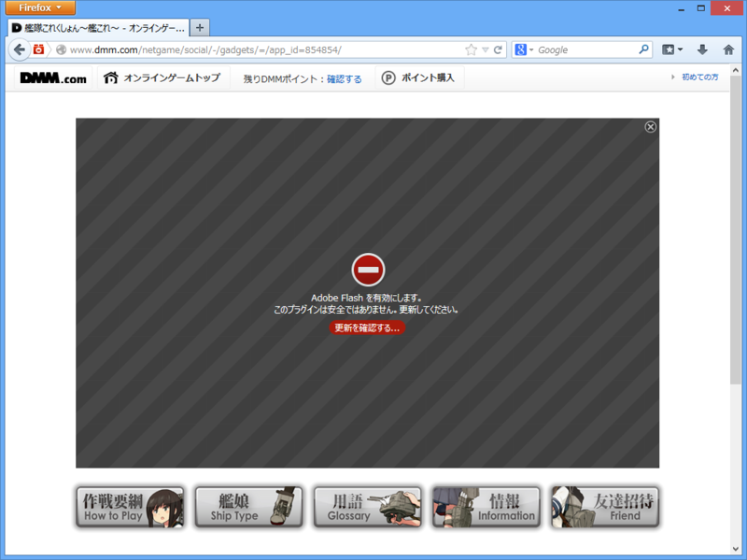Click the page vertical scrollbar thumb
The image size is (747, 560).
point(736,230)
